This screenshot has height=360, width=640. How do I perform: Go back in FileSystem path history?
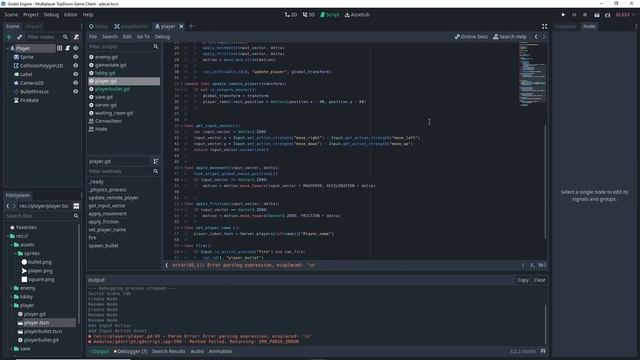coord(8,206)
